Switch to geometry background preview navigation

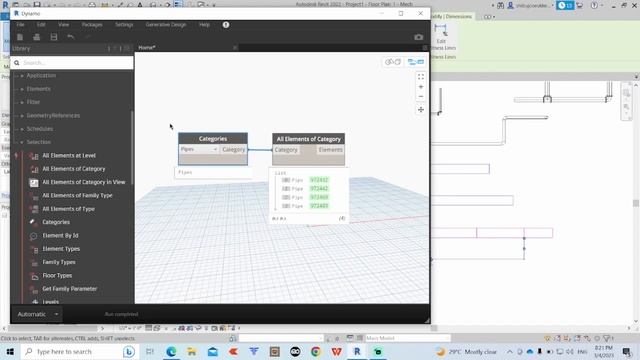tap(393, 62)
